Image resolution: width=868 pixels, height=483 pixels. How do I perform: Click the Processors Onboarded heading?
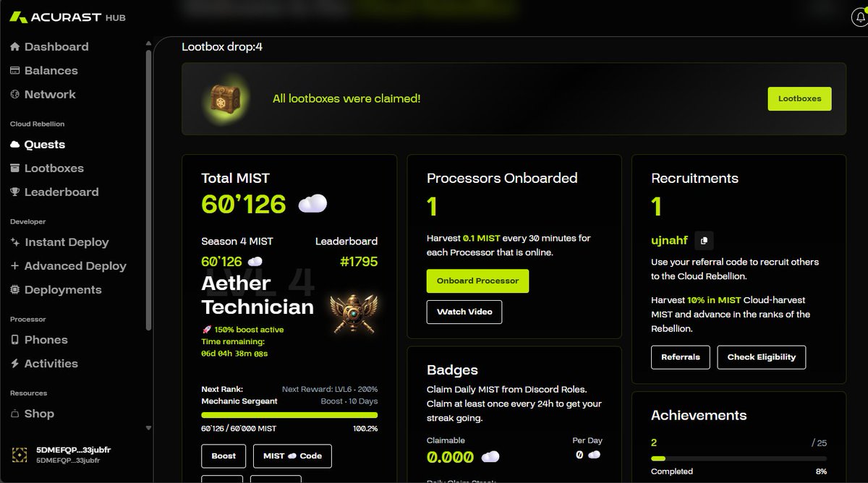502,179
